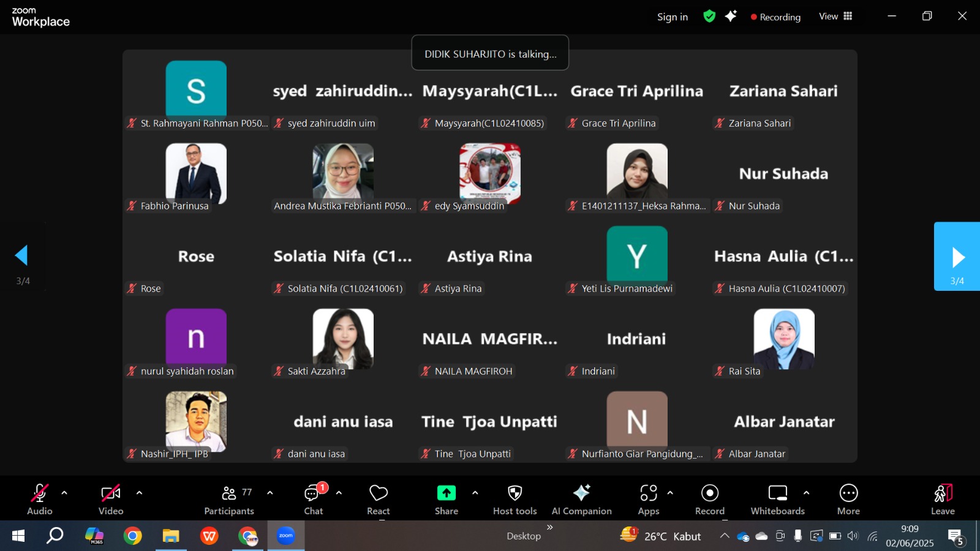Open Whiteboards
The width and height of the screenshot is (980, 551).
[x=777, y=500]
